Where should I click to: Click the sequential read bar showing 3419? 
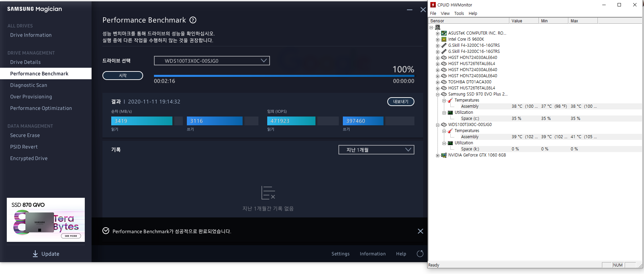pos(147,121)
